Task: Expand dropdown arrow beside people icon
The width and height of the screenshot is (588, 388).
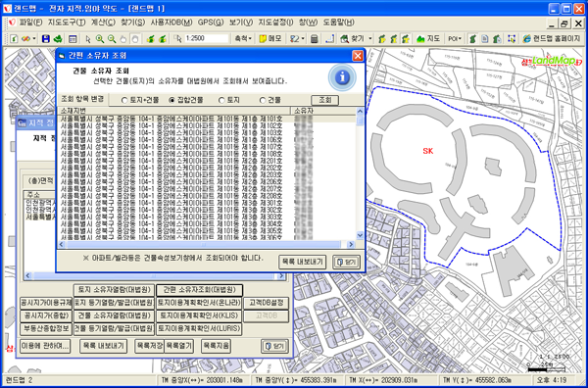Action: (303, 38)
